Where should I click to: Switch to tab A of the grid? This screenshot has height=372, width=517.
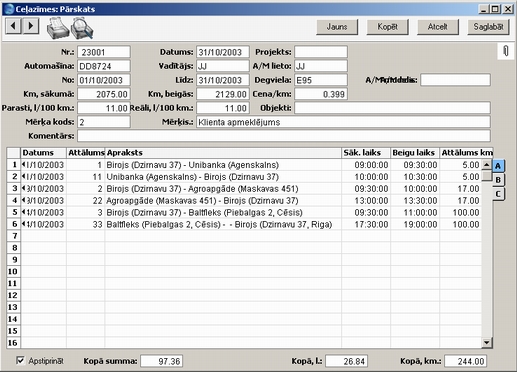pos(498,166)
